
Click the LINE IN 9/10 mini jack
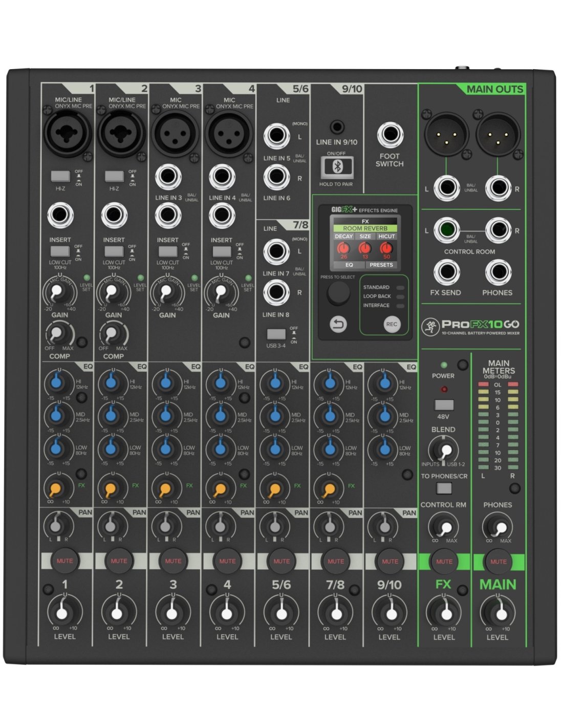point(336,126)
